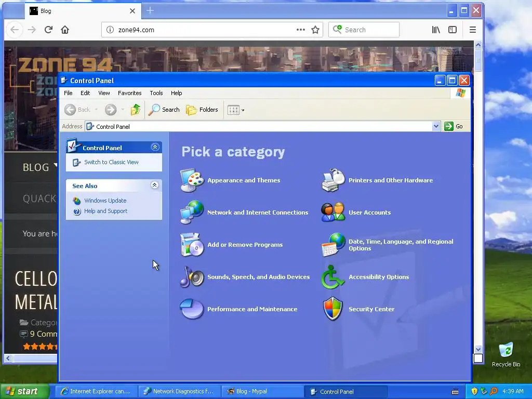532x399 pixels.
Task: Click the Back button in Control Panel
Action: [x=77, y=110]
